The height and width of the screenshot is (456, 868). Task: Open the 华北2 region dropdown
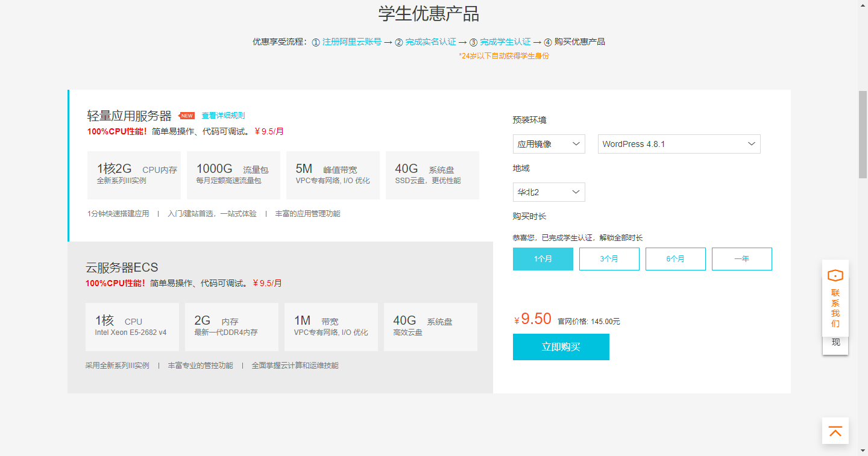(x=549, y=192)
